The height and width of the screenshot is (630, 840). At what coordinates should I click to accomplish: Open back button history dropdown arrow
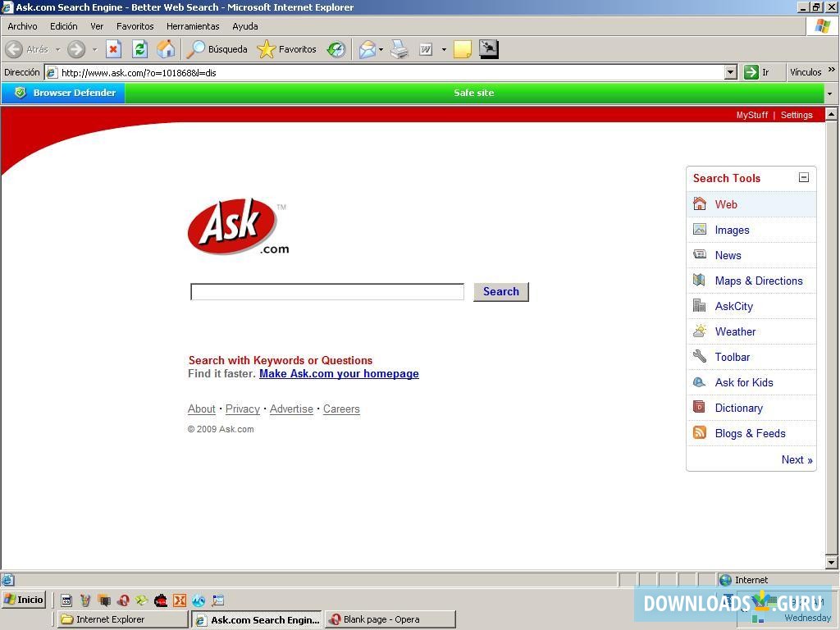point(57,50)
